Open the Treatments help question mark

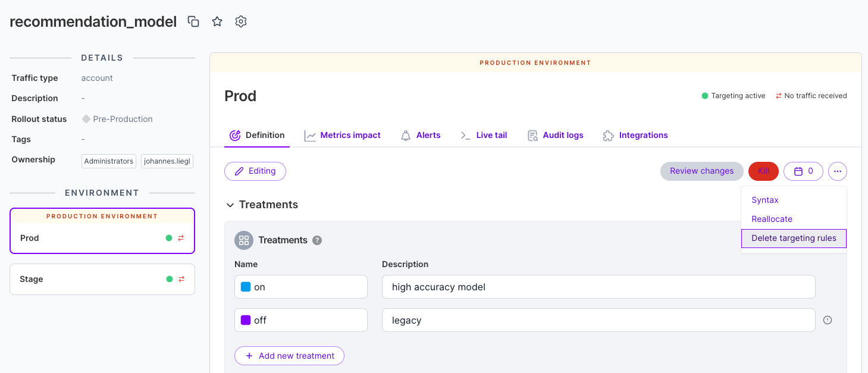tap(317, 240)
